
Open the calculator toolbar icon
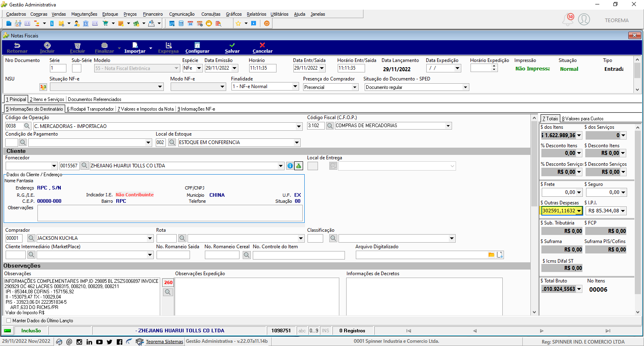click(x=181, y=23)
